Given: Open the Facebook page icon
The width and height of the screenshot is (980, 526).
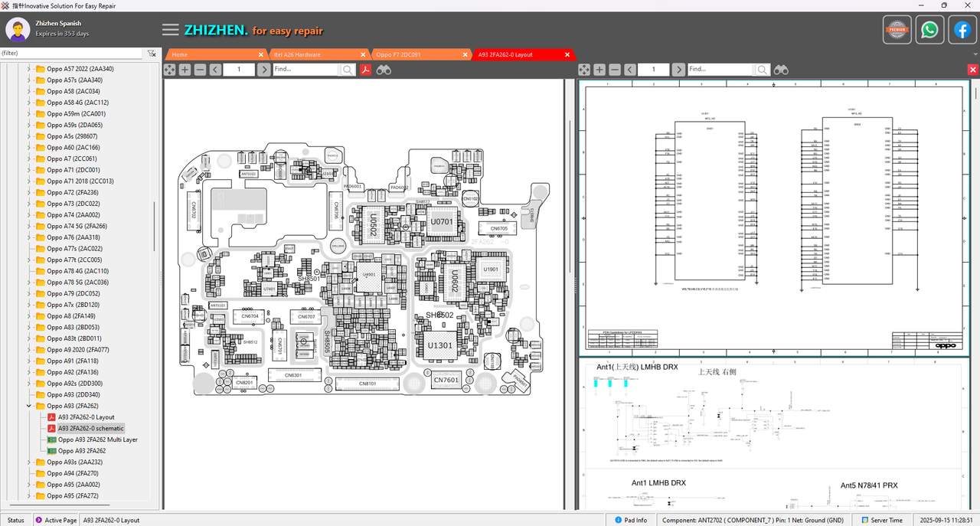Looking at the screenshot, I should coord(962,30).
